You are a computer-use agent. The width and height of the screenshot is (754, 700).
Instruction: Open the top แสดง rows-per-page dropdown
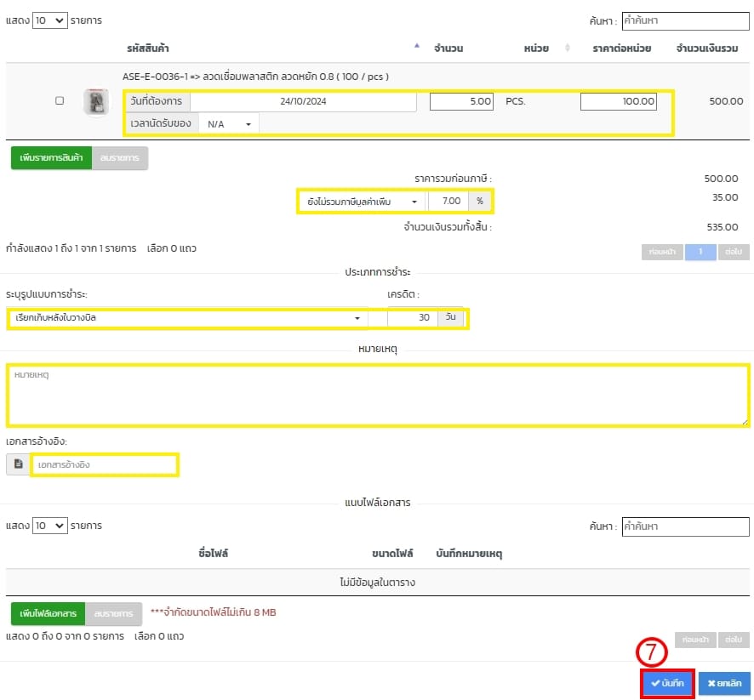click(x=49, y=20)
